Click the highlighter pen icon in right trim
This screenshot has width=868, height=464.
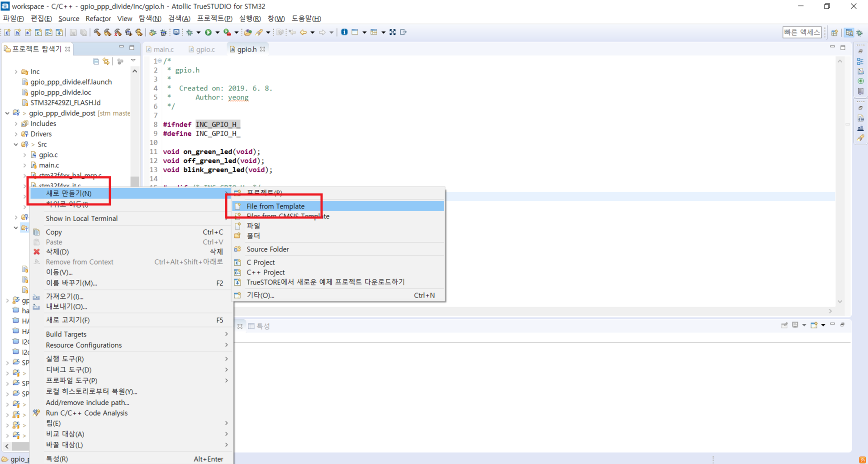860,138
